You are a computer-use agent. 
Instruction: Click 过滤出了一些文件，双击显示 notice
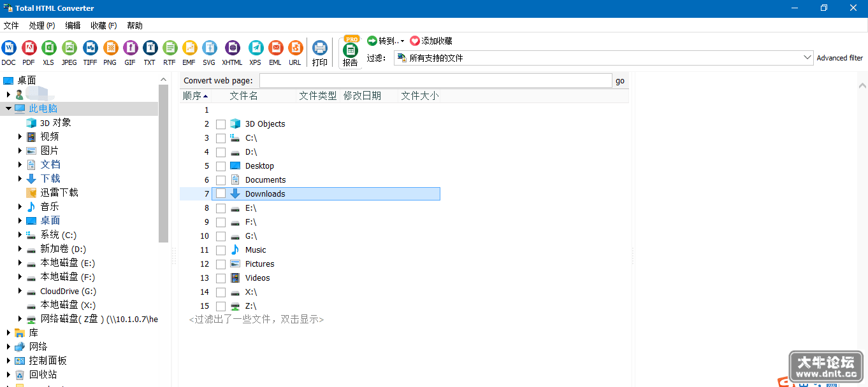tap(256, 319)
